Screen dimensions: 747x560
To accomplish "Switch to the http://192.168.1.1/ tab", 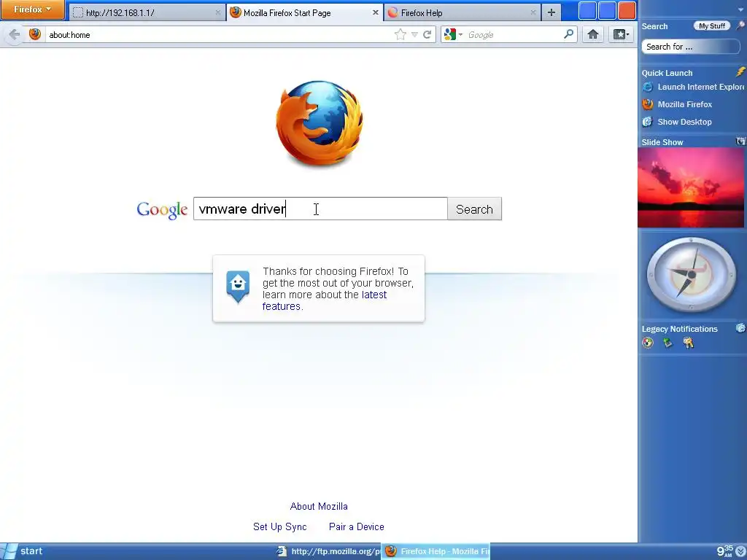I will coord(147,13).
